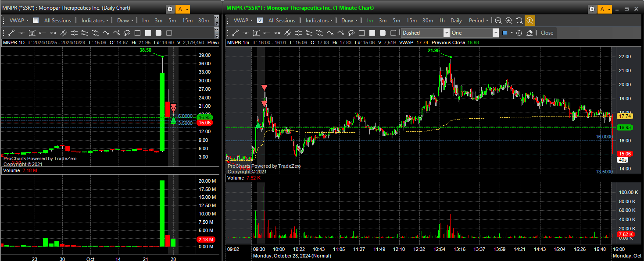This screenshot has width=644, height=261.
Task: Expand Daily Chart drawing toolbar overflow arrows
Action: point(217,33)
